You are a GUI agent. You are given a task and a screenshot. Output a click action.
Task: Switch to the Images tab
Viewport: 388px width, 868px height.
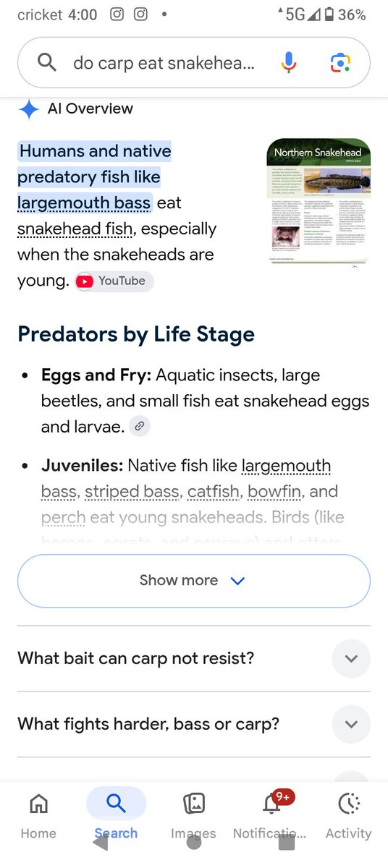(193, 814)
